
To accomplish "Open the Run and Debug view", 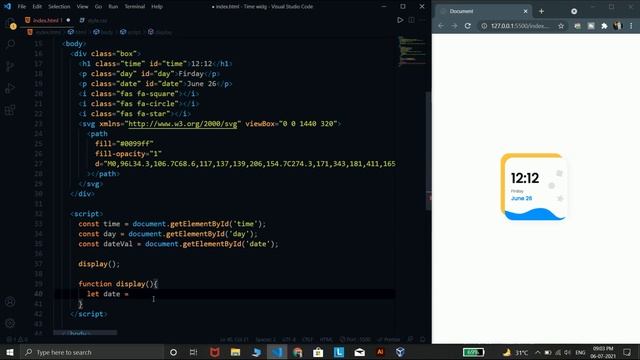I will [x=10, y=88].
